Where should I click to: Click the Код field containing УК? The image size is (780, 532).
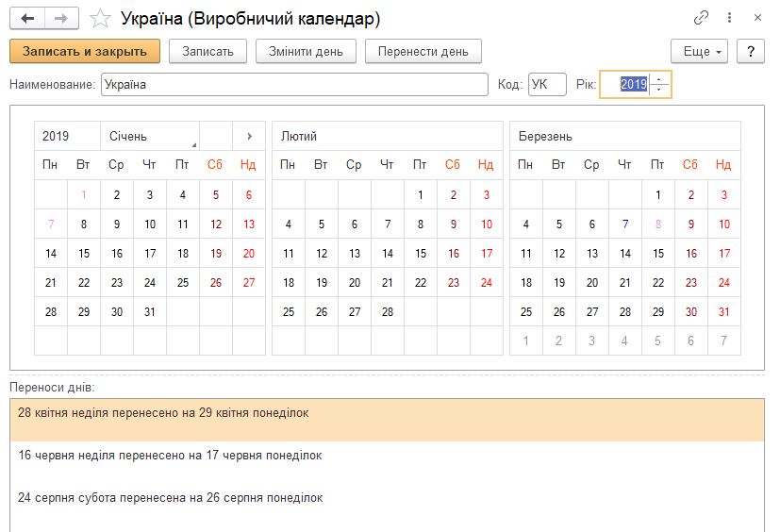547,84
